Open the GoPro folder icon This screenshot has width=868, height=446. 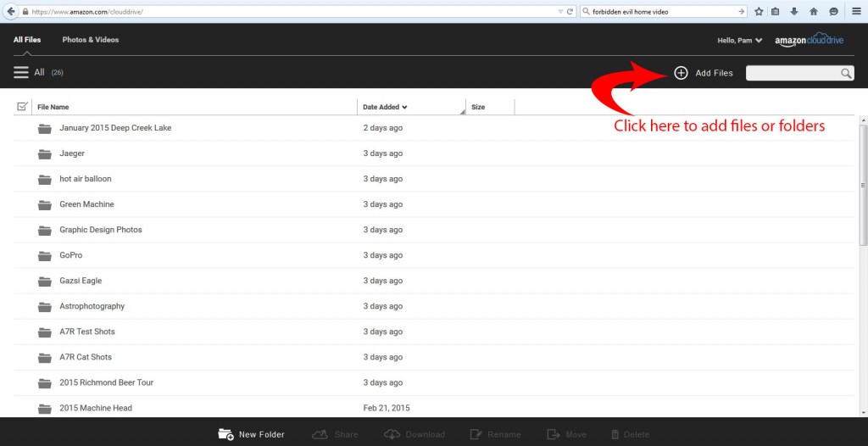tap(45, 255)
